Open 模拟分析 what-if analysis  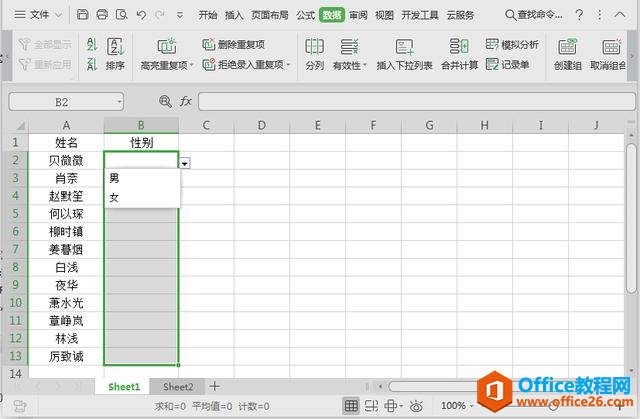512,44
